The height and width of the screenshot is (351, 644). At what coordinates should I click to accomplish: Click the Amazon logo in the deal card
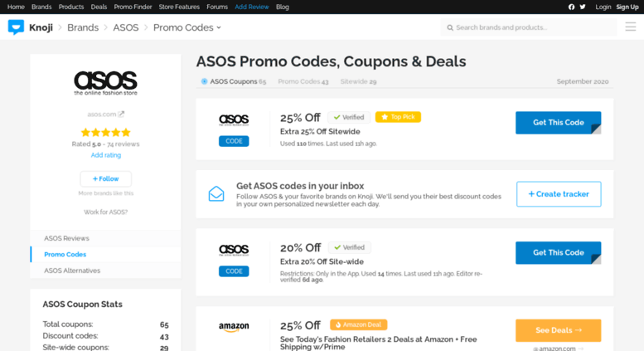click(234, 327)
